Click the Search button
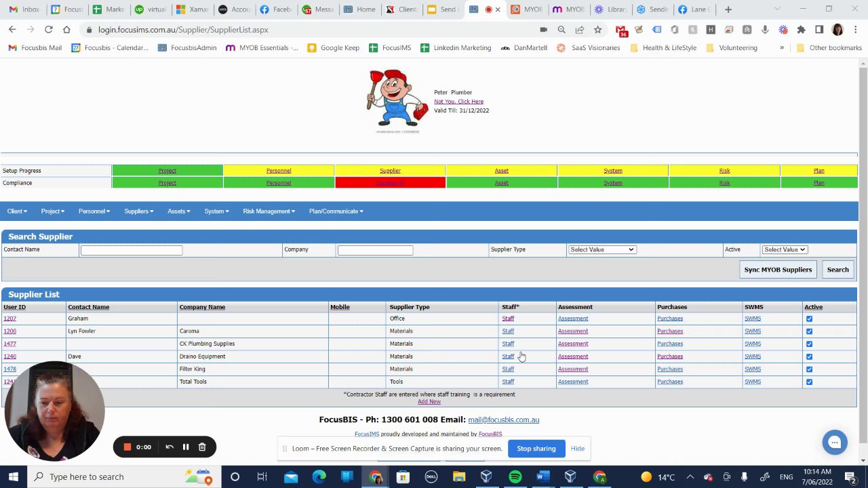Image resolution: width=868 pixels, height=488 pixels. (x=837, y=270)
